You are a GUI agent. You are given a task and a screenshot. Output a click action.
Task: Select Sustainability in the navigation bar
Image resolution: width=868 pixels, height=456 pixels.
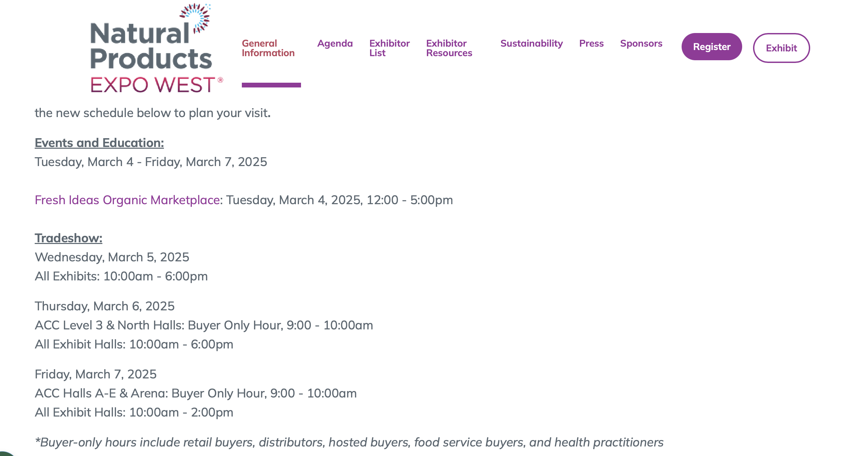[531, 44]
